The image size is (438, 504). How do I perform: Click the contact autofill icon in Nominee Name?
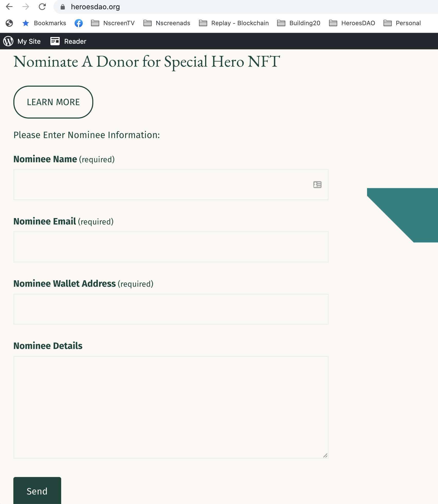[x=317, y=185]
